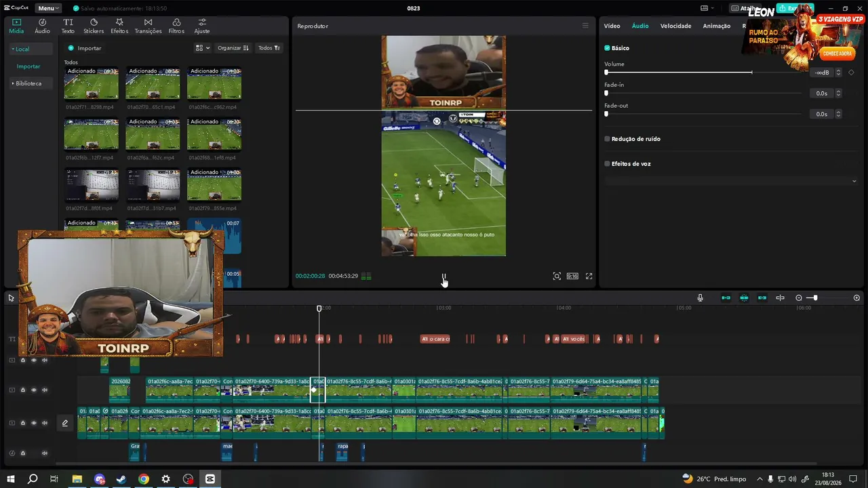Mute the main video track audio
The height and width of the screenshot is (488, 868).
pyautogui.click(x=45, y=423)
